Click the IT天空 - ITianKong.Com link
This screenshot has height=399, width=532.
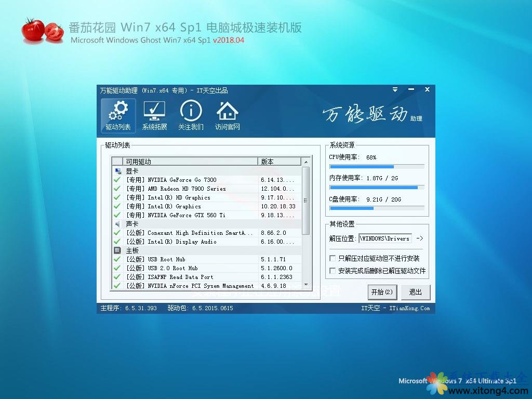(395, 308)
